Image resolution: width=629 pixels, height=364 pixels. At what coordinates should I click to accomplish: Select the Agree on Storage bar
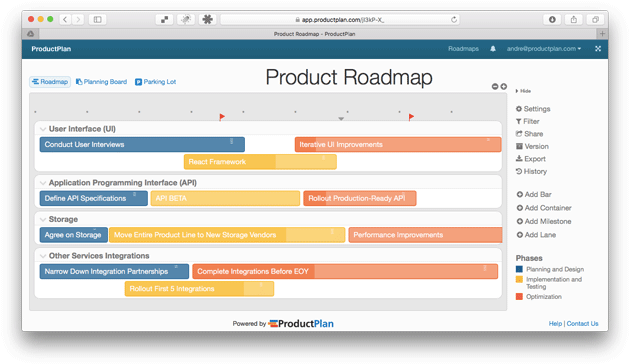(73, 235)
